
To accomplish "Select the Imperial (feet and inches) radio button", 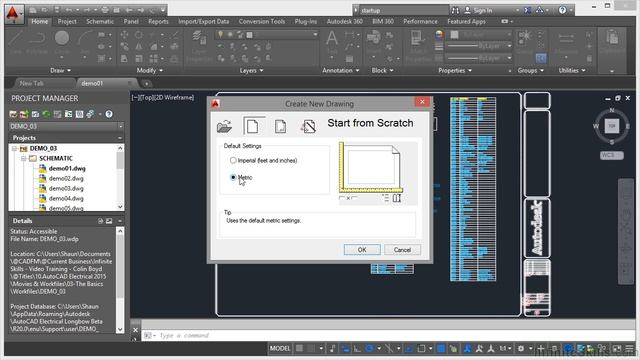I will [x=233, y=160].
